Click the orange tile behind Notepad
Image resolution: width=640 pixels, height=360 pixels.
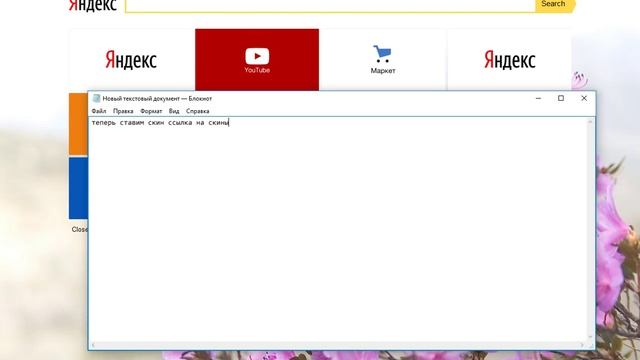78,124
